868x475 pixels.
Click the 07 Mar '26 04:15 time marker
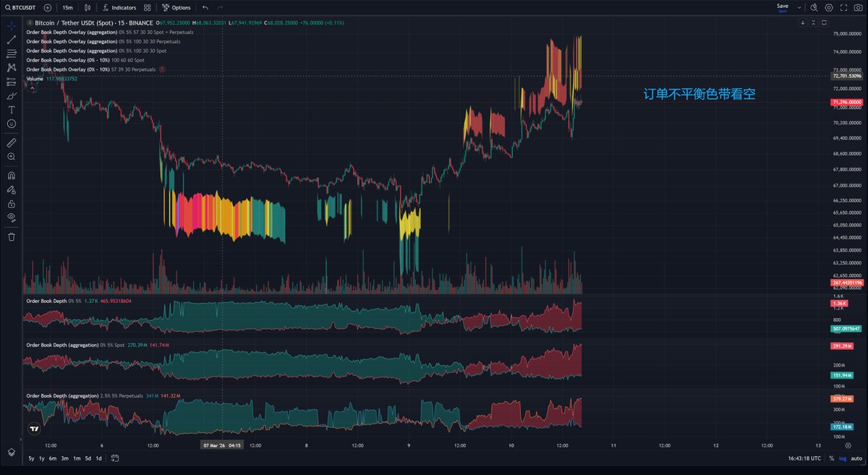click(x=222, y=445)
